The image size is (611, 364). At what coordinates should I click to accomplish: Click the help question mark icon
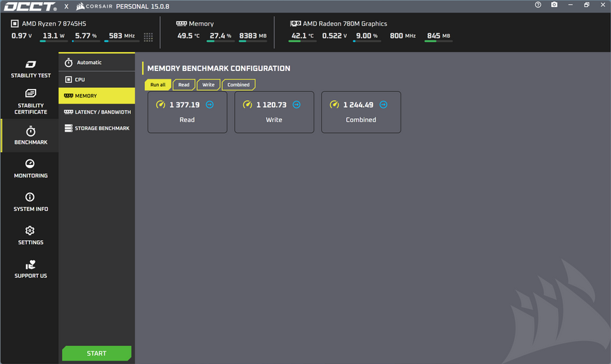538,5
